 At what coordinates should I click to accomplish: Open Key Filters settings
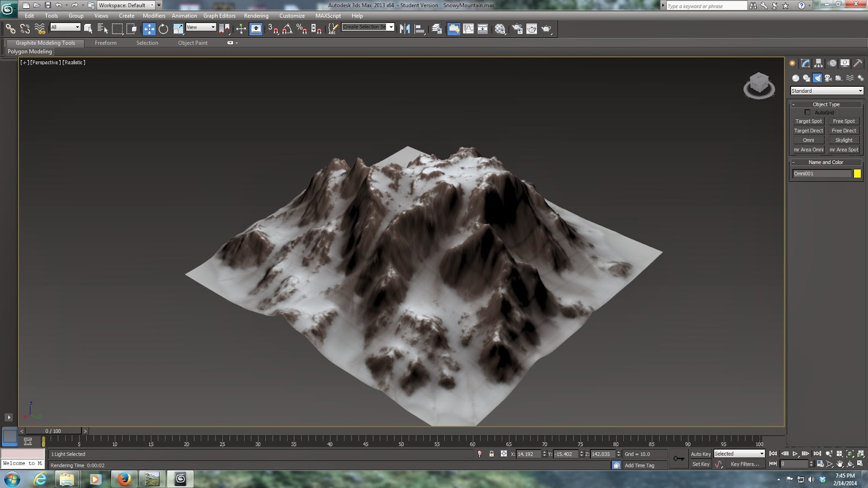(x=745, y=464)
